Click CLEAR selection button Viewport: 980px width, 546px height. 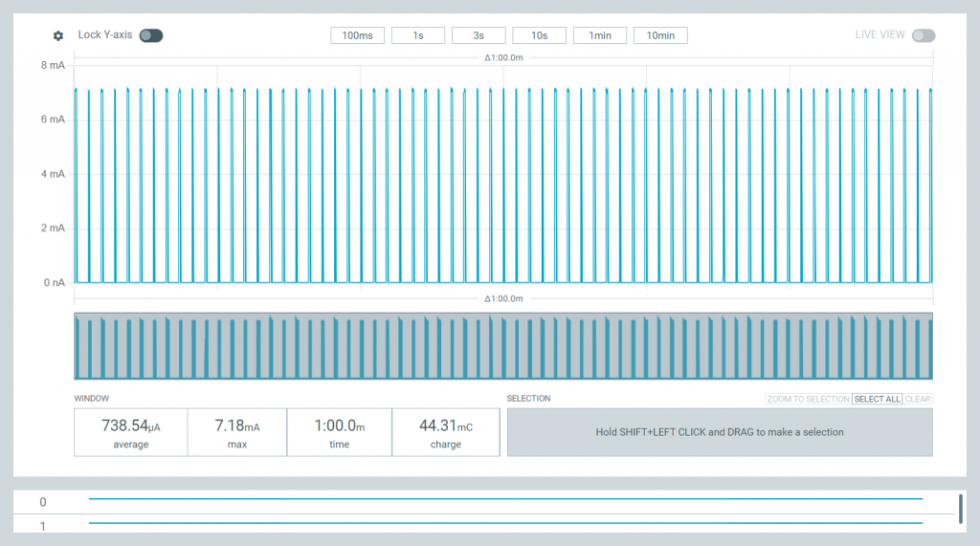click(918, 399)
